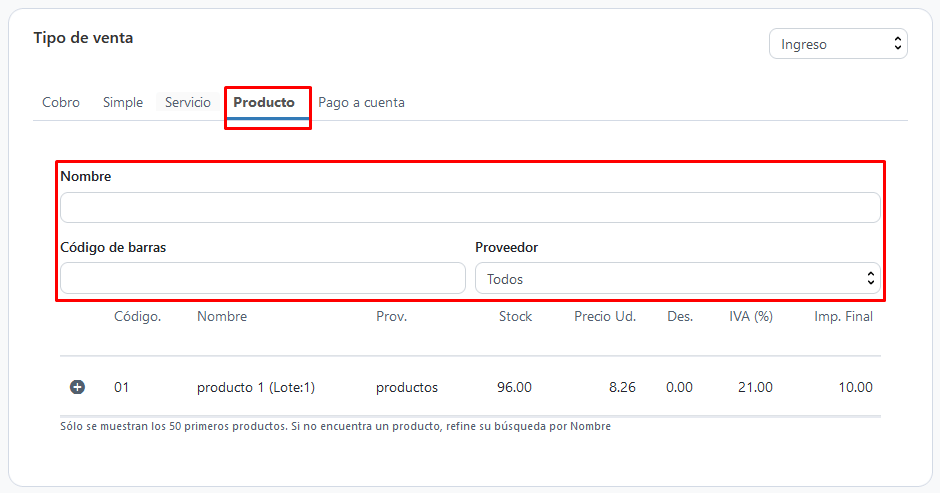This screenshot has width=940, height=493.
Task: Switch to the Simple tab
Action: pyautogui.click(x=123, y=103)
